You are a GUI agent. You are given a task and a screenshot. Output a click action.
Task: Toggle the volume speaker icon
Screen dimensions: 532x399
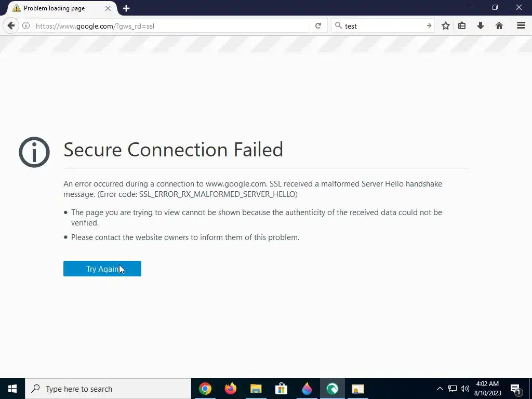(464, 389)
